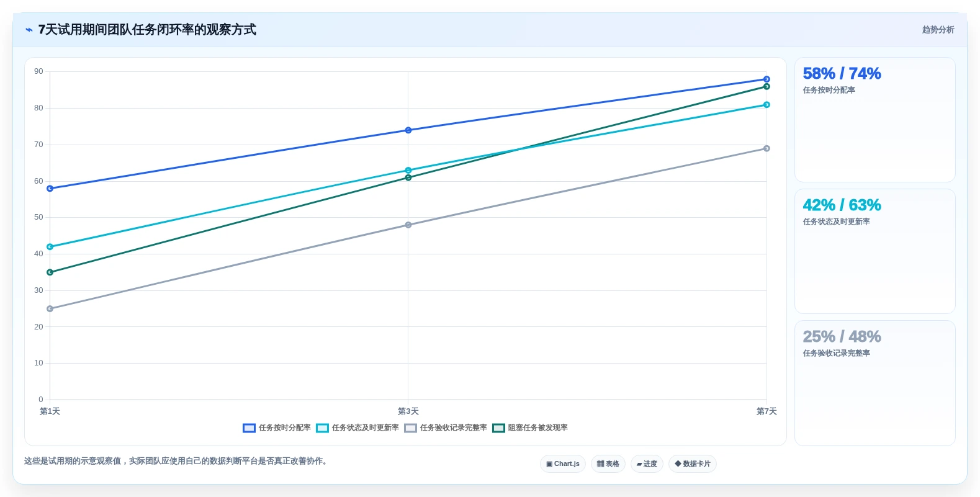Click dark green data point at 第1天 (35)
This screenshot has height=497, width=980.
click(50, 272)
